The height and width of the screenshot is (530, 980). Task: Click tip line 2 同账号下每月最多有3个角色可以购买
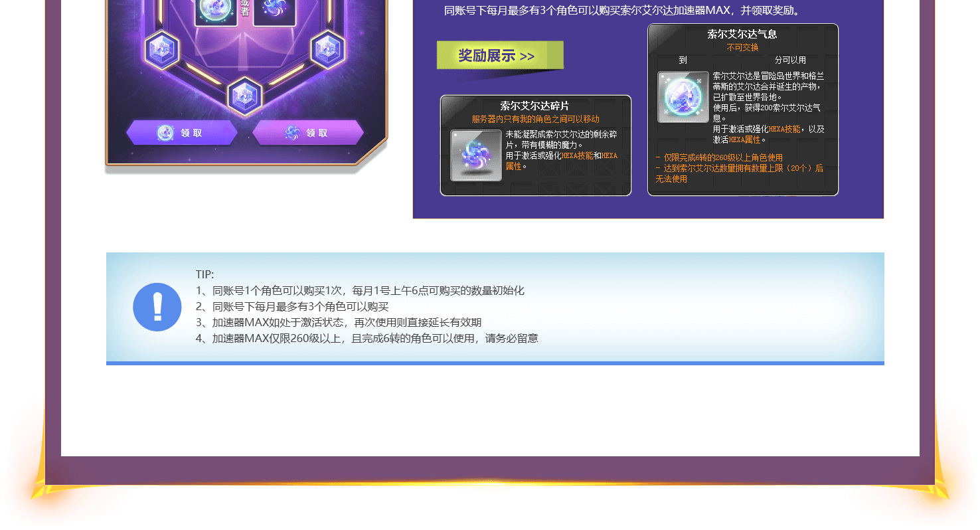(292, 306)
